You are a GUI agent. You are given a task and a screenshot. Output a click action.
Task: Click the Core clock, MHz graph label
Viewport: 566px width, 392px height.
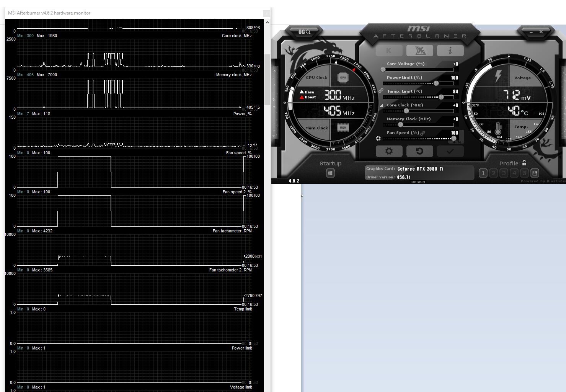click(237, 36)
